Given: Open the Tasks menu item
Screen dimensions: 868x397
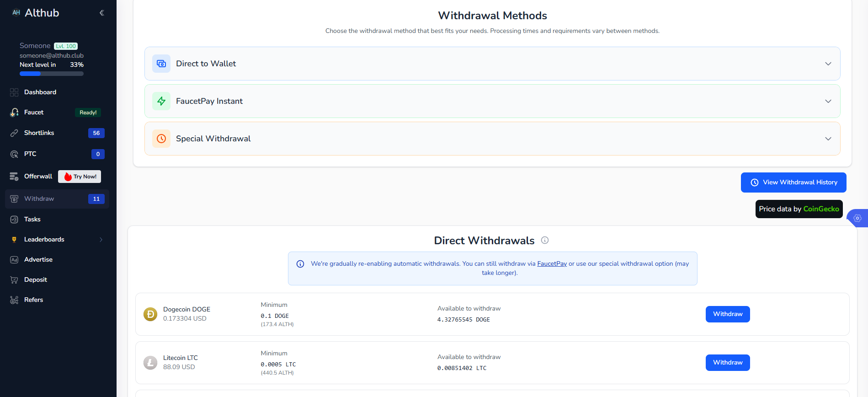Looking at the screenshot, I should 57,220.
